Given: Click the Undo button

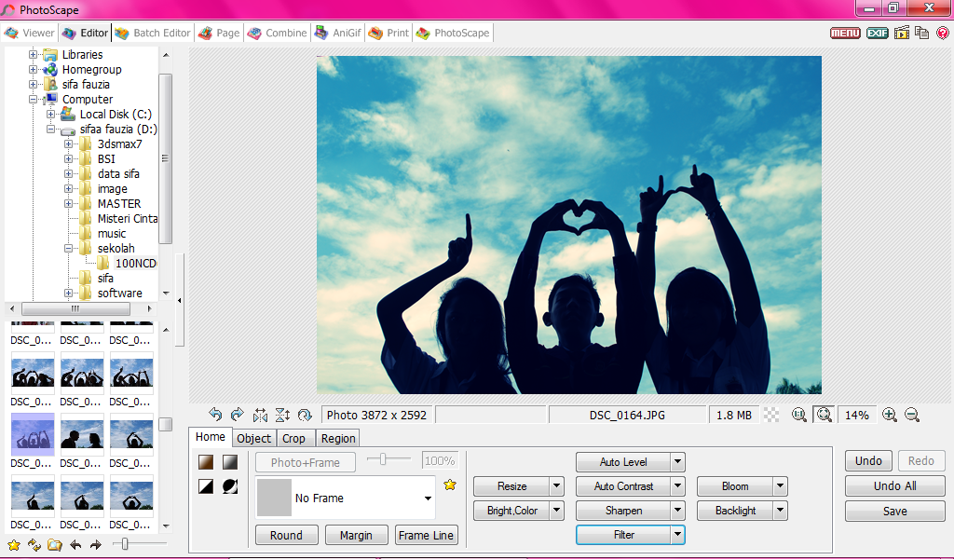Looking at the screenshot, I should (x=868, y=461).
